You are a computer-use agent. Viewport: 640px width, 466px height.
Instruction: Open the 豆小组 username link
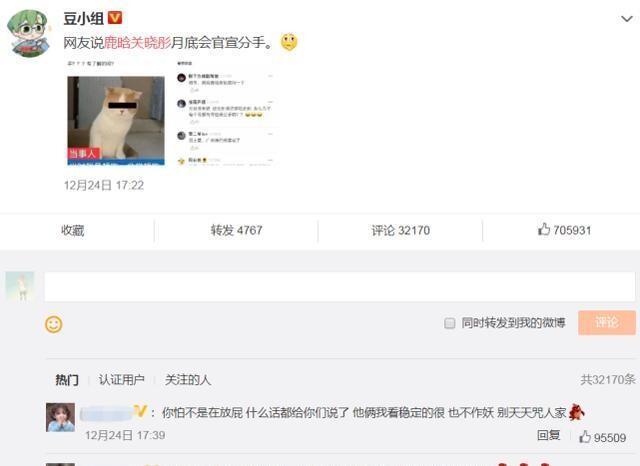pyautogui.click(x=83, y=18)
